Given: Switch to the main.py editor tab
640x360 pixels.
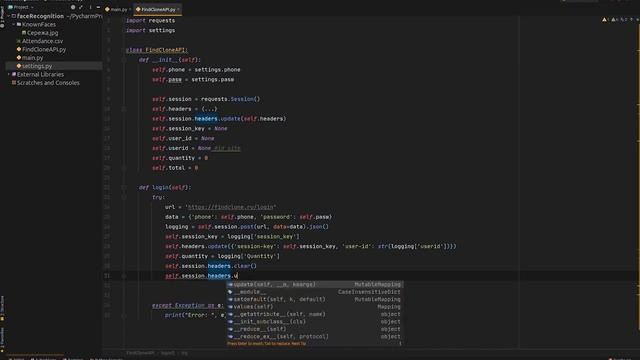Looking at the screenshot, I should point(119,9).
